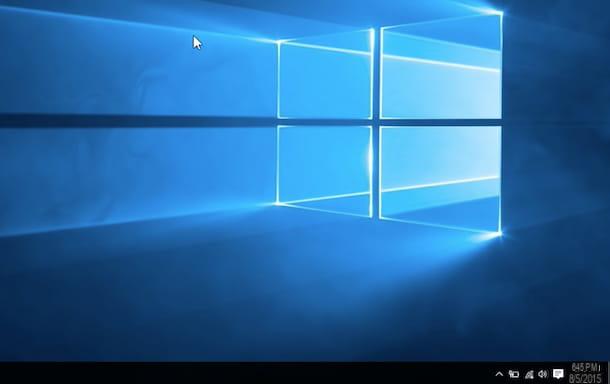Click the volume speaker icon
This screenshot has width=610, height=384.
tap(543, 374)
